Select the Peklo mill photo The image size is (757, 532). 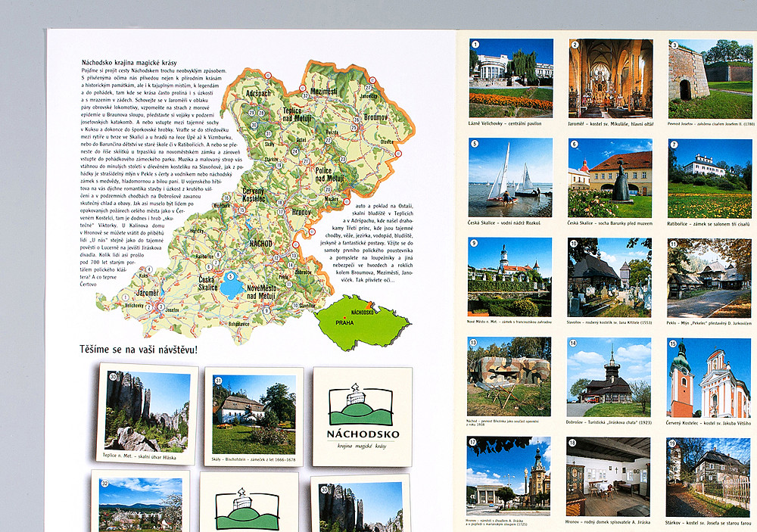(709, 278)
